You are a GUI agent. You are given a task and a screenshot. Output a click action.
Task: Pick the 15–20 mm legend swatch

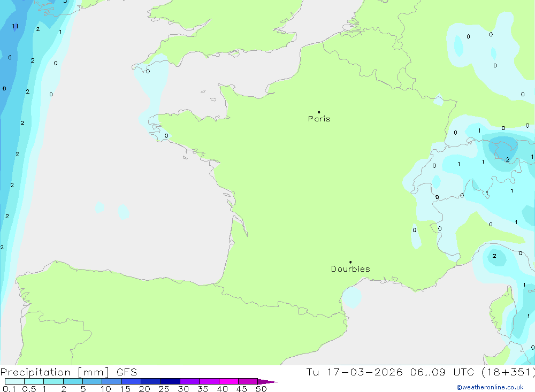tap(132, 381)
